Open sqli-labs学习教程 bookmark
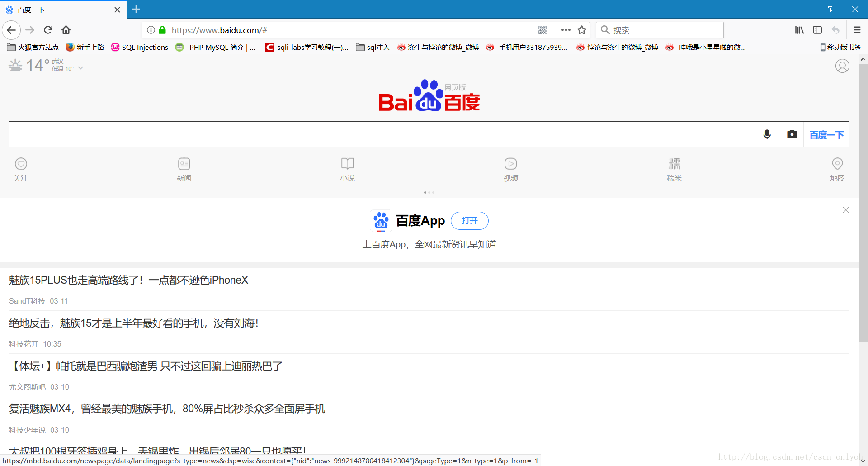Image resolution: width=868 pixels, height=466 pixels. (307, 47)
